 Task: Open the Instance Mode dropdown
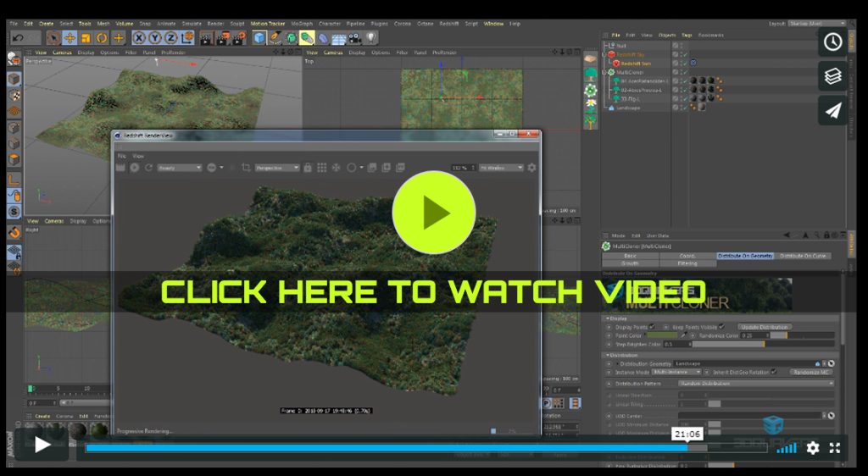point(676,372)
